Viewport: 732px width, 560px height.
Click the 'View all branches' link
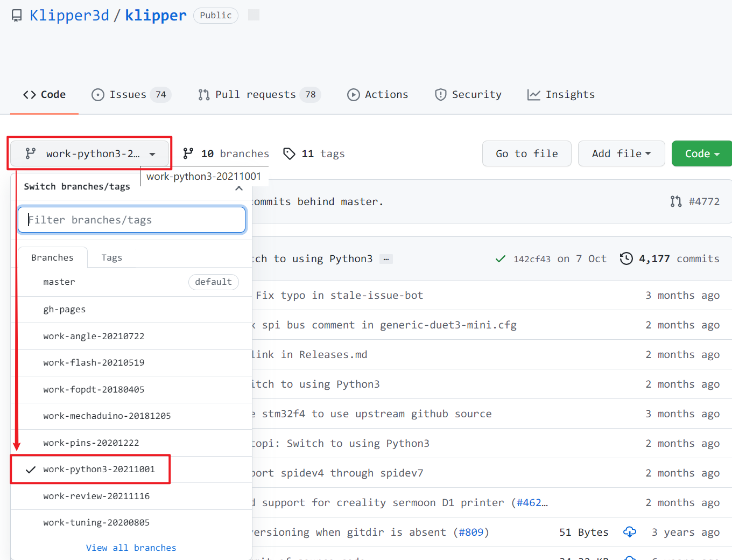coord(131,548)
